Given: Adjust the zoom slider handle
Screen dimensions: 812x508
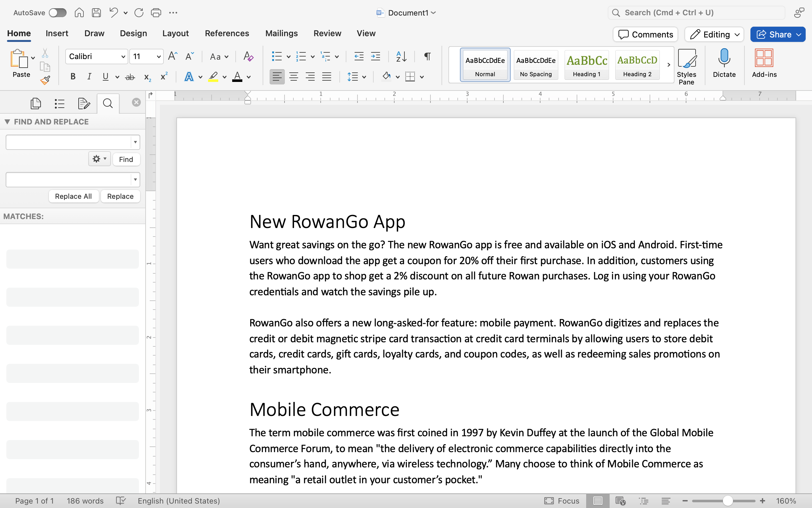Looking at the screenshot, I should [727, 501].
